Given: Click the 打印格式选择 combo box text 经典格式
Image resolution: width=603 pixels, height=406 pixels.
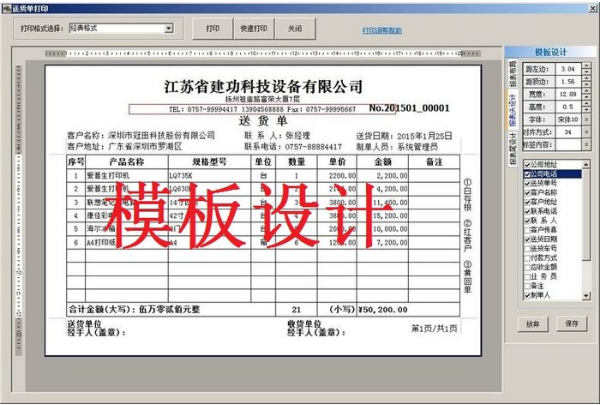Looking at the screenshot, I should point(117,28).
